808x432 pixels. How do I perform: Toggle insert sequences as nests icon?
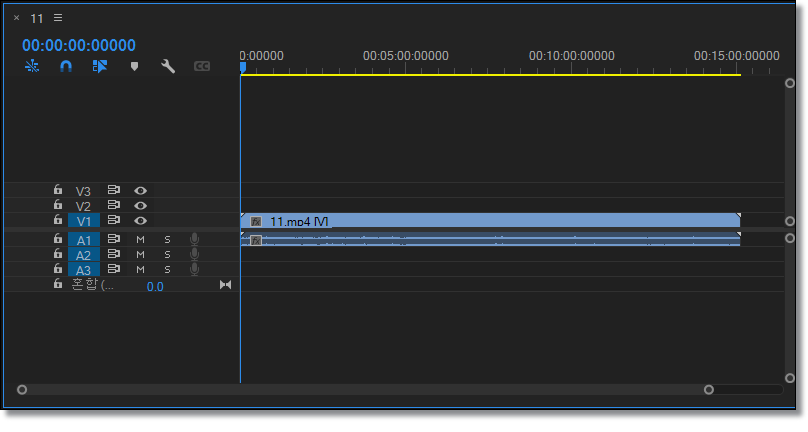click(32, 66)
